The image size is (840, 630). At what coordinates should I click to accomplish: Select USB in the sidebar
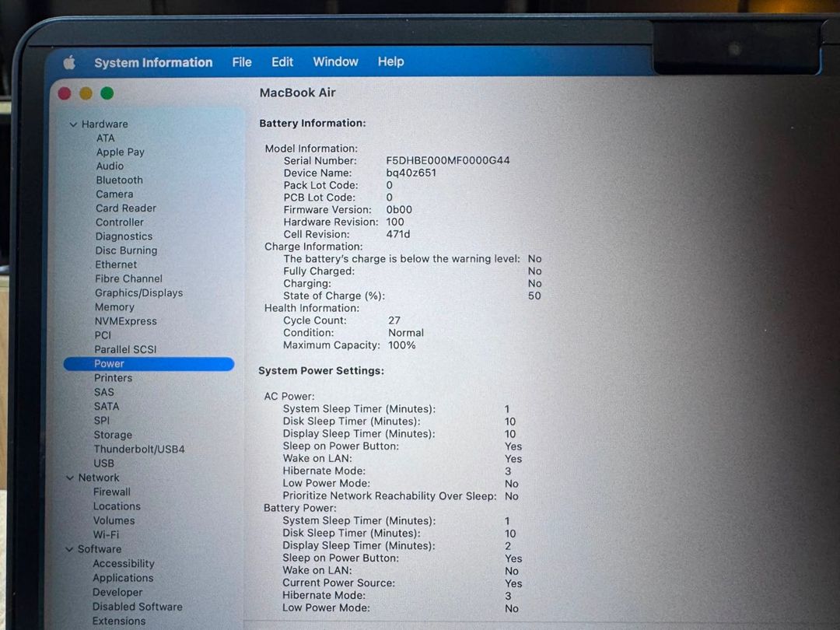(x=104, y=464)
